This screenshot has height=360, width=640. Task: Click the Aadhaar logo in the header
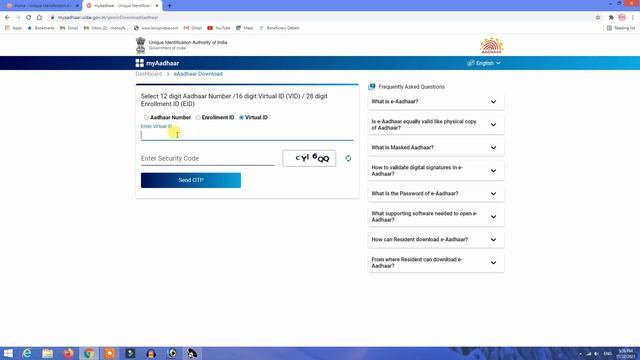coord(491,45)
